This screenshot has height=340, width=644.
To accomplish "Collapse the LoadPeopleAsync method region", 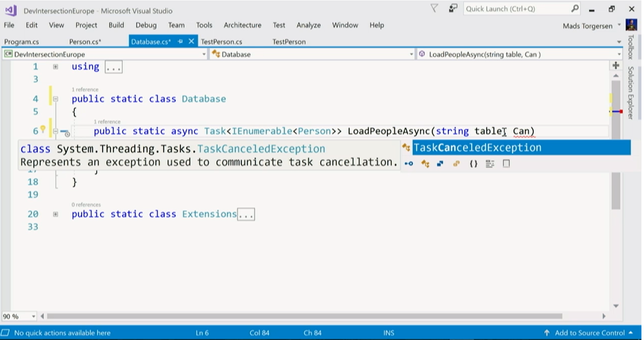I will [55, 131].
